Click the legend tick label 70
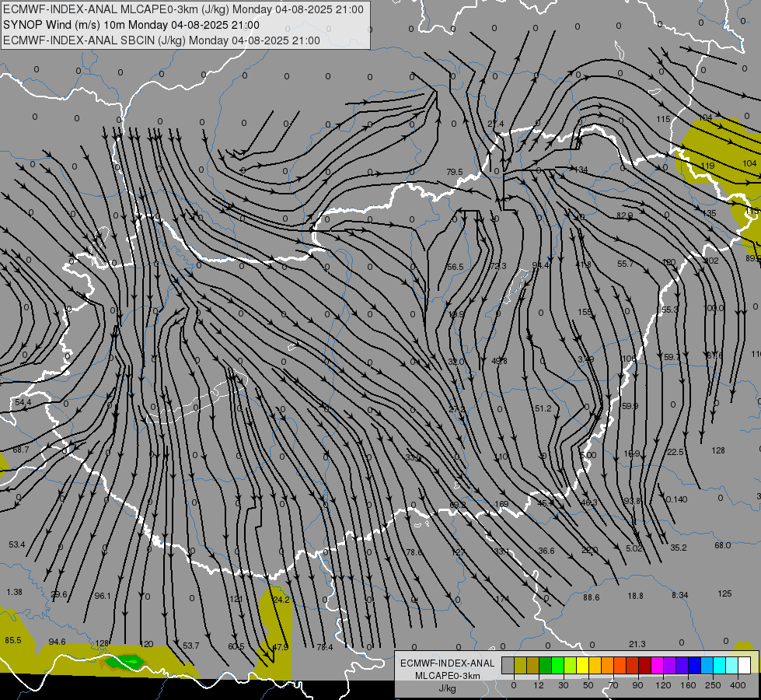This screenshot has width=761, height=700. click(x=613, y=685)
